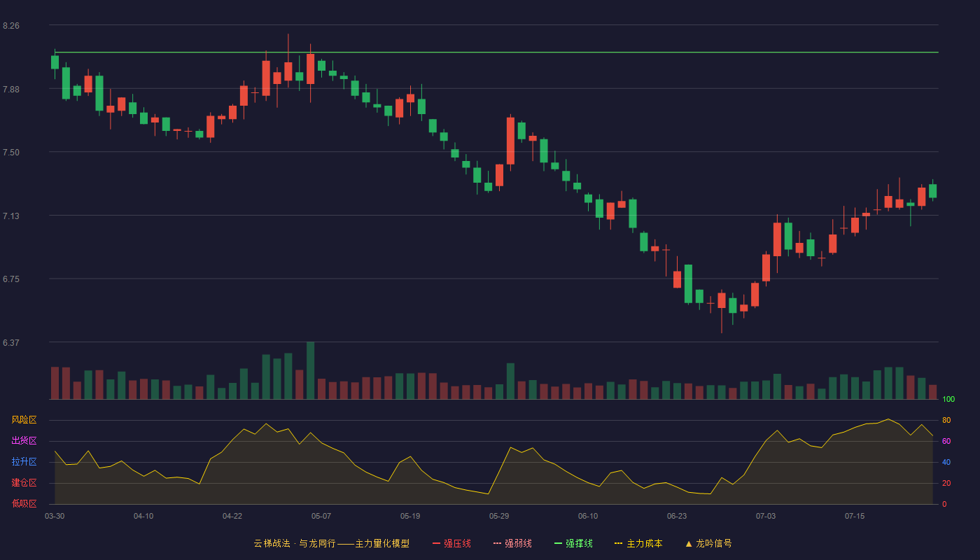Click the 05-07 date axis label

[321, 516]
